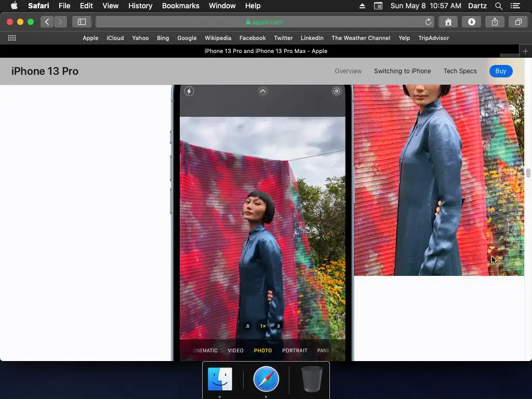
Task: Switch camera to Video mode
Action: (x=235, y=351)
